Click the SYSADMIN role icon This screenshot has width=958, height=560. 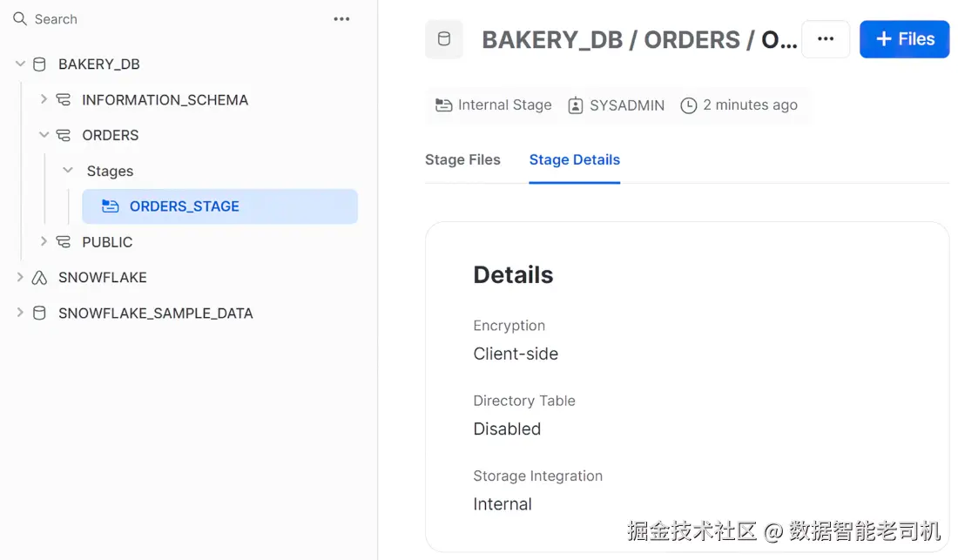[575, 105]
